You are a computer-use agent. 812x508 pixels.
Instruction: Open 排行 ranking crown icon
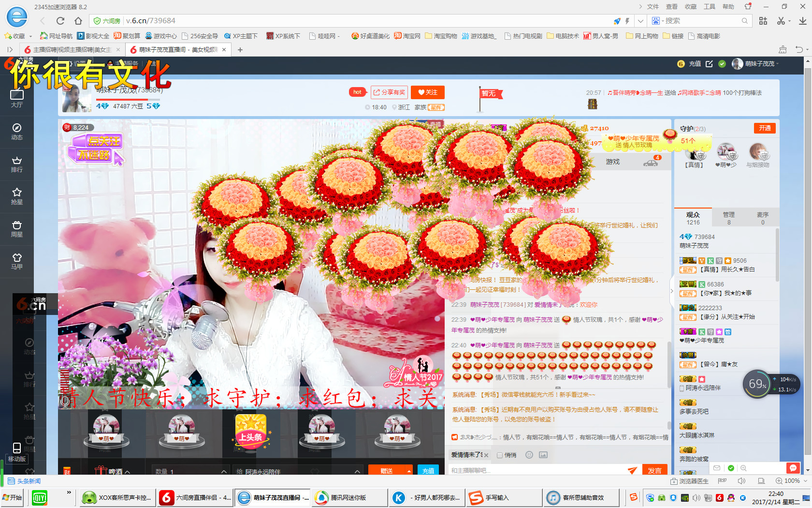tap(17, 164)
